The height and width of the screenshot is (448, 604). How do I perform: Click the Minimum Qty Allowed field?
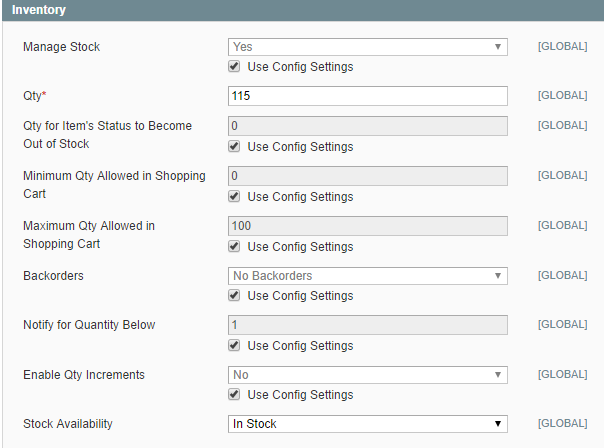coord(367,176)
